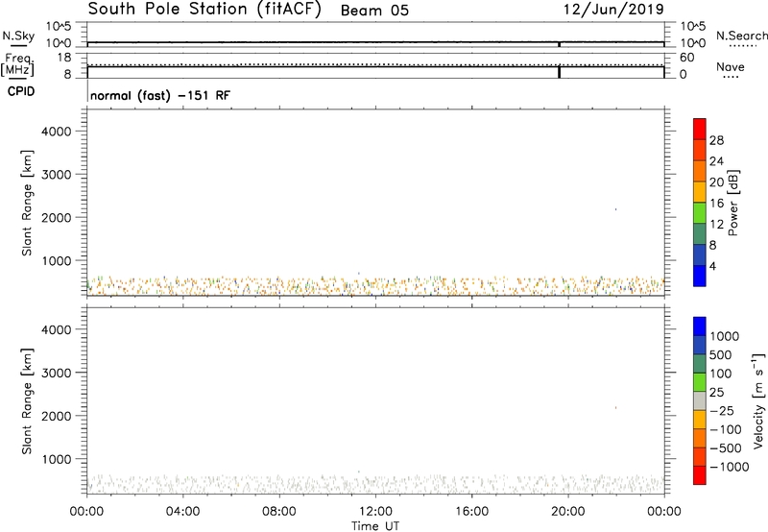Click the '28' label on Power colorbar
Screen dimensions: 768x532
(716, 140)
